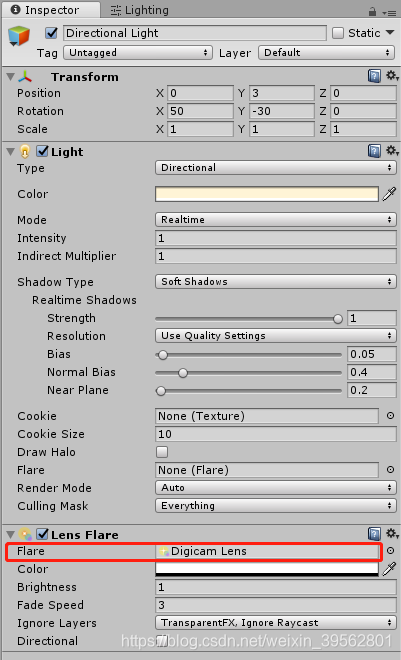Open Light component gear settings menu
The height and width of the screenshot is (660, 401).
pos(392,151)
